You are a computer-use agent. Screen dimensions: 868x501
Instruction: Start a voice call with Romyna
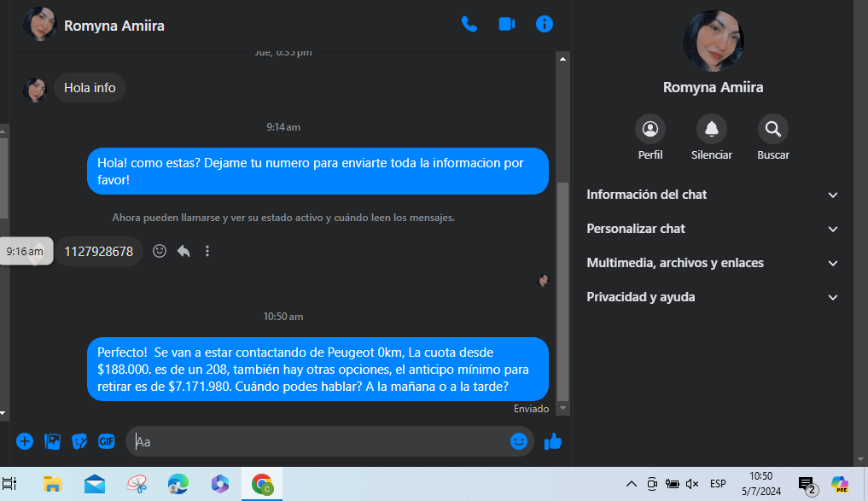click(x=469, y=24)
